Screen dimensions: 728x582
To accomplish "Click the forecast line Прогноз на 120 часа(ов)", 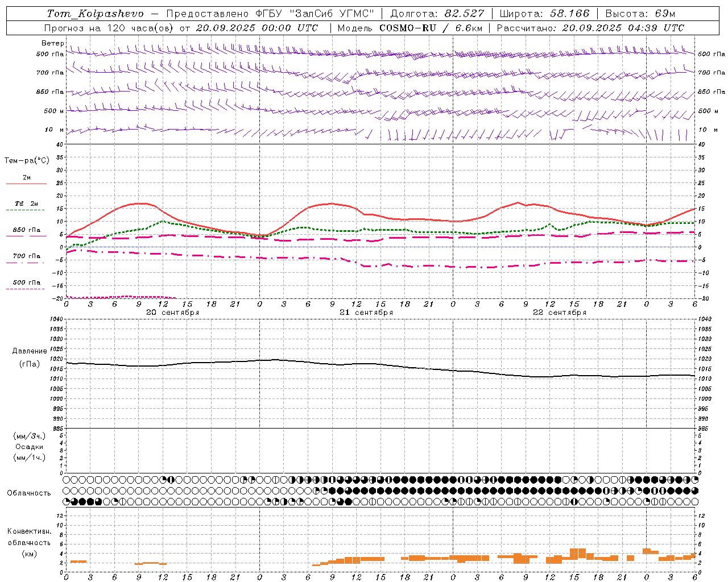I will [x=109, y=28].
